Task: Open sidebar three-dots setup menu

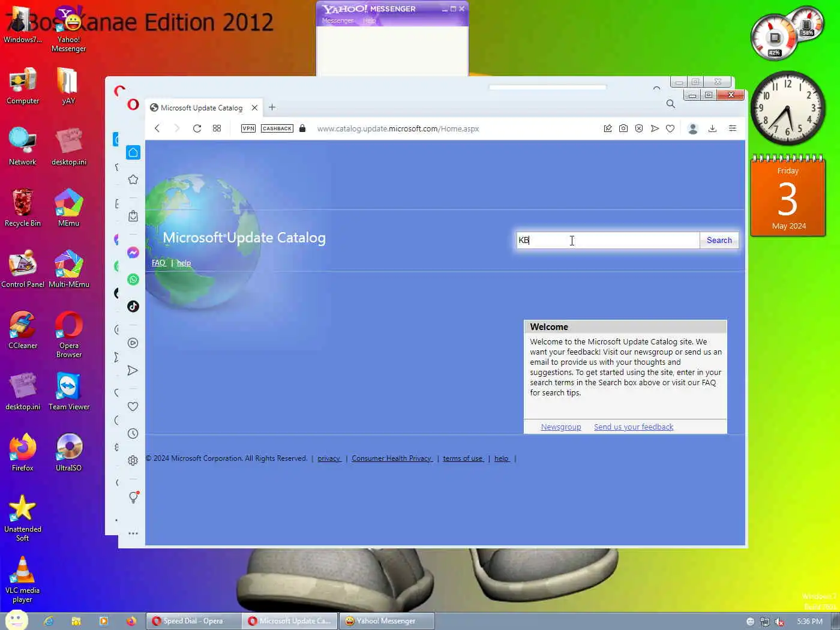Action: [133, 533]
